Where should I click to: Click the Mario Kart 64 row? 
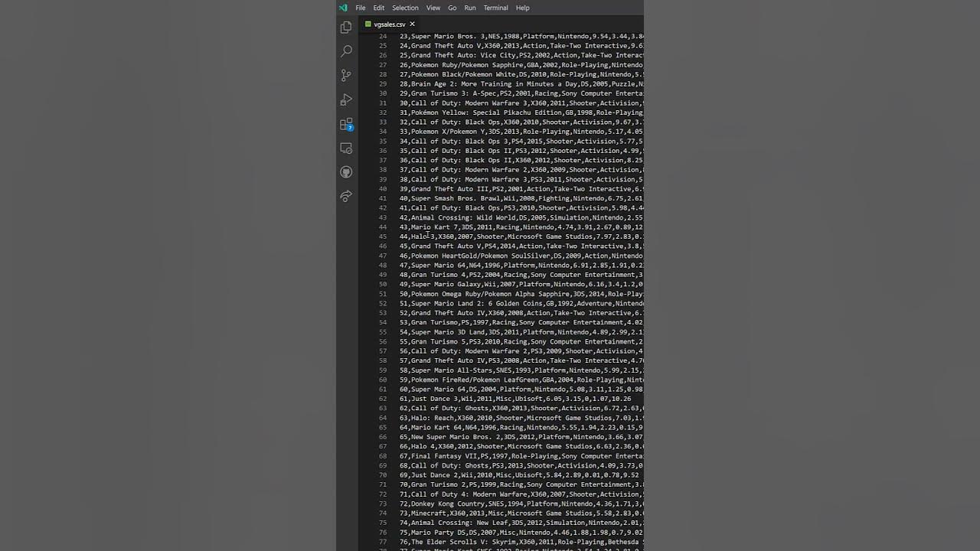[x=521, y=427]
